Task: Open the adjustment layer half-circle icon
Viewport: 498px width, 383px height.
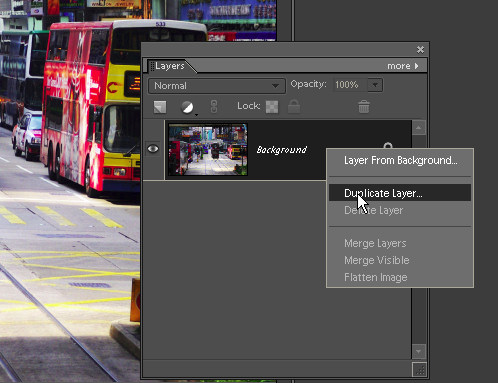Action: [187, 107]
